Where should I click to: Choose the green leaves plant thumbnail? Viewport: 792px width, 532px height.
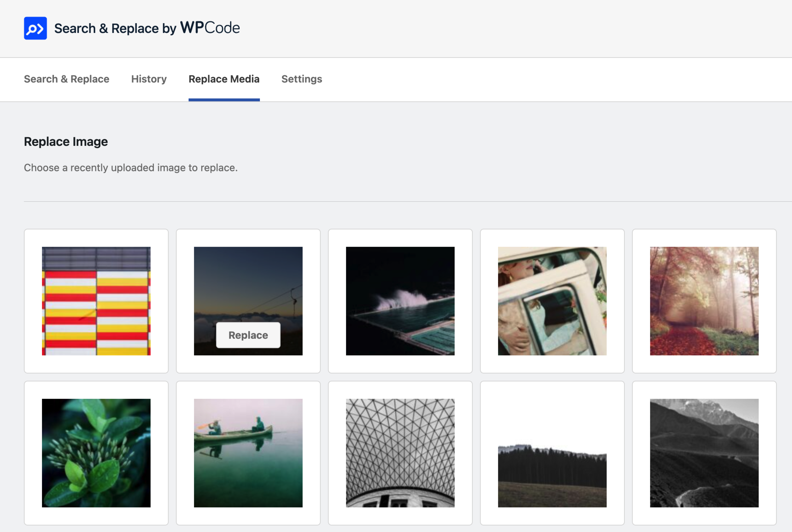pos(96,453)
